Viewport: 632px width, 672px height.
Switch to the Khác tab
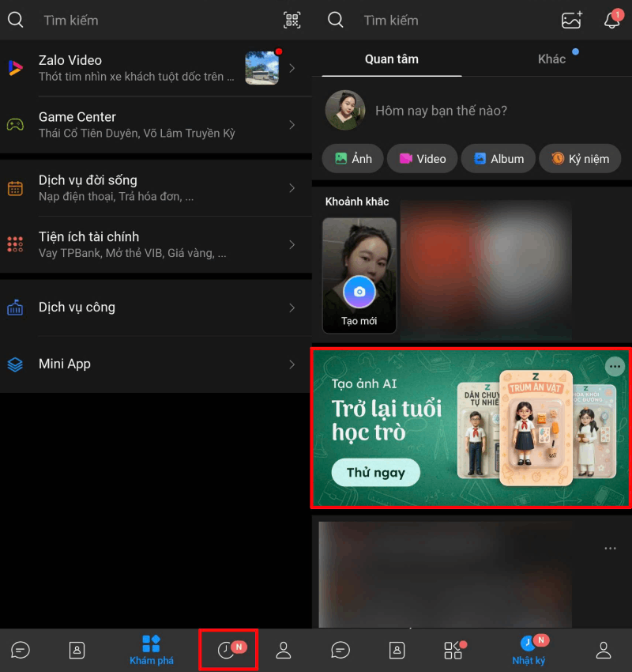[x=551, y=59]
